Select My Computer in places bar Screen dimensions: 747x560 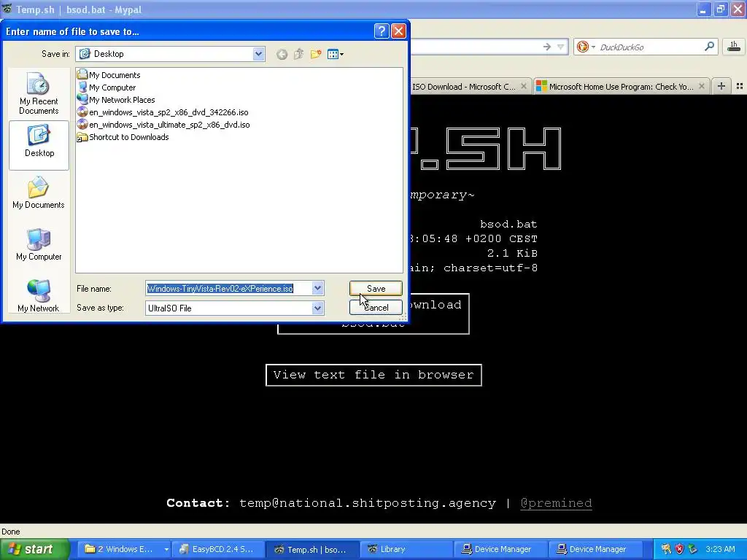click(39, 244)
